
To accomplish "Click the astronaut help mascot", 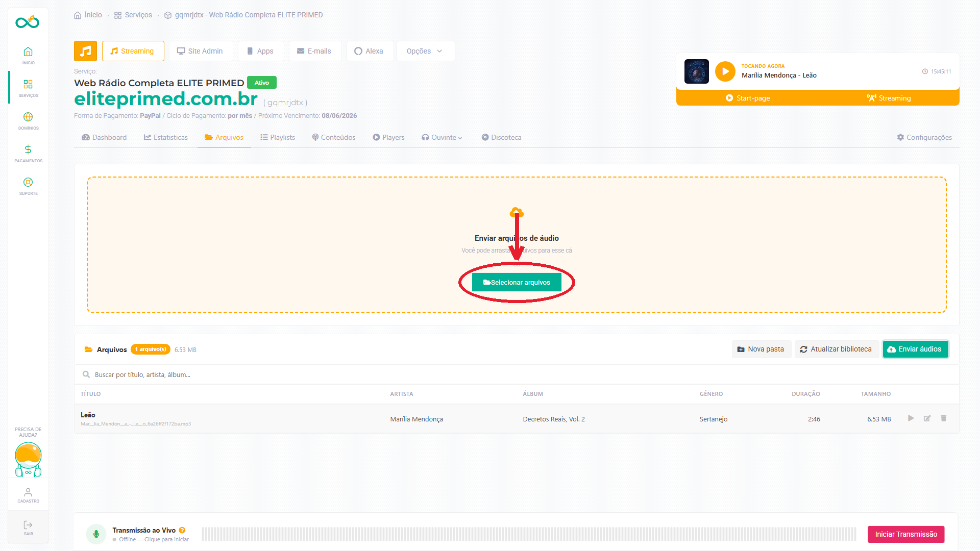I will click(x=28, y=459).
